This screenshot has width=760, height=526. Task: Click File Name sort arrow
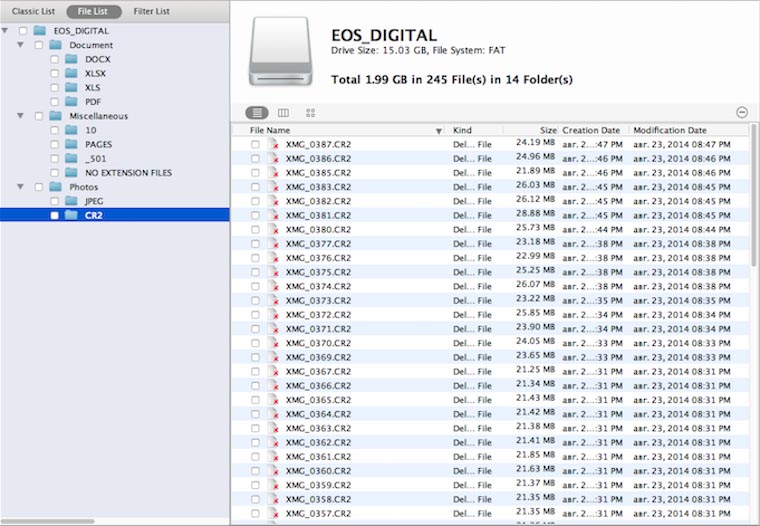439,131
